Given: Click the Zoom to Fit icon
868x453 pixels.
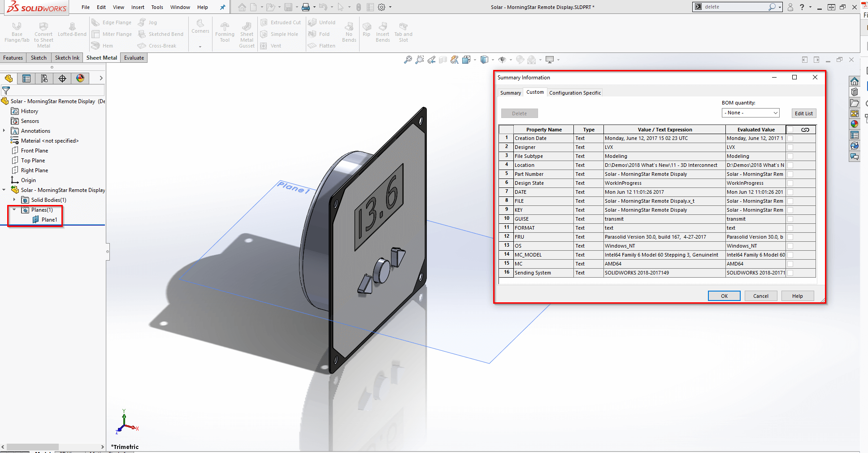Looking at the screenshot, I should [408, 60].
